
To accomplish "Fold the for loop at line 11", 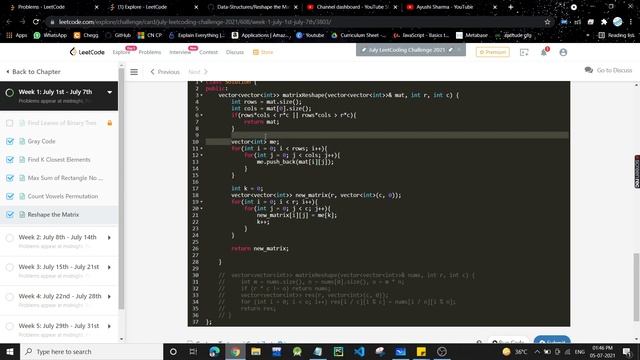I will coord(202,149).
